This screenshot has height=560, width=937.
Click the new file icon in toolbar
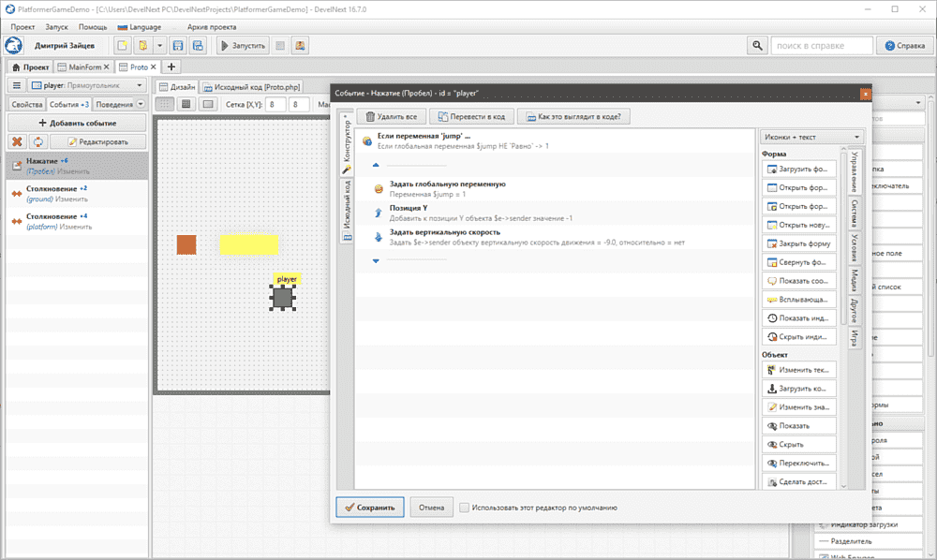click(x=123, y=45)
